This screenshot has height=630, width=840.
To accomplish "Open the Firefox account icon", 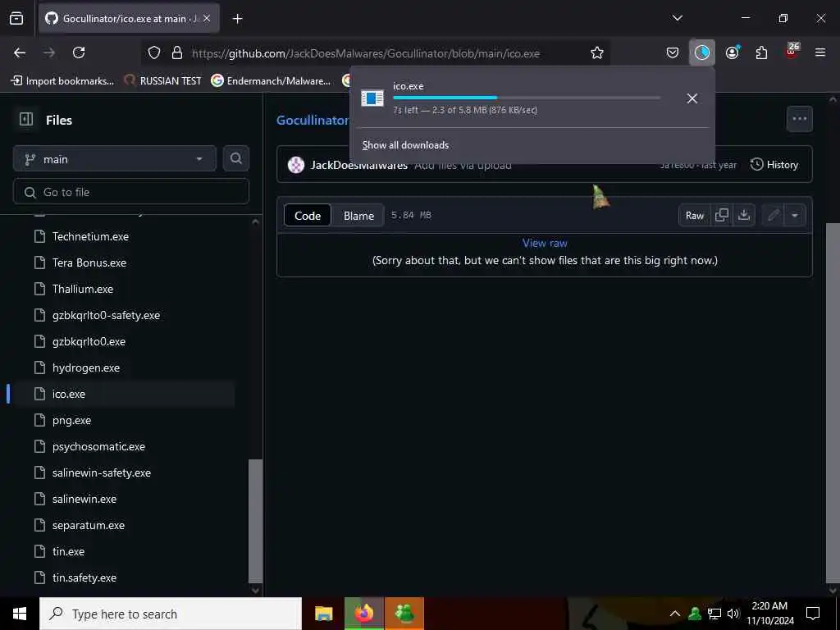I will [x=733, y=52].
